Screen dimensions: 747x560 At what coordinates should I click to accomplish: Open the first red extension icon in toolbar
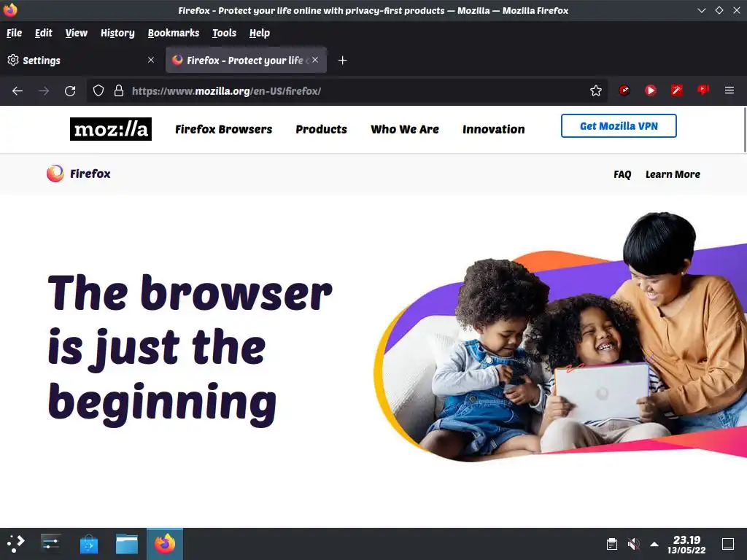pos(624,90)
